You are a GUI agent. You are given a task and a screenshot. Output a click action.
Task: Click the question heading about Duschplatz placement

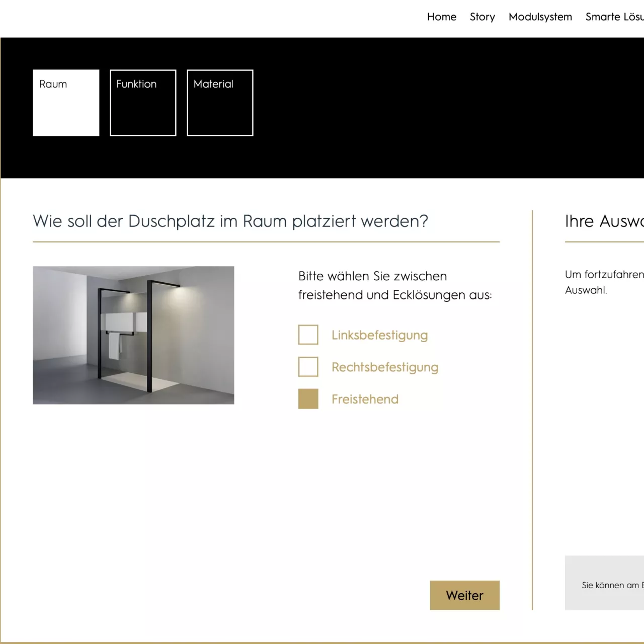[230, 221]
